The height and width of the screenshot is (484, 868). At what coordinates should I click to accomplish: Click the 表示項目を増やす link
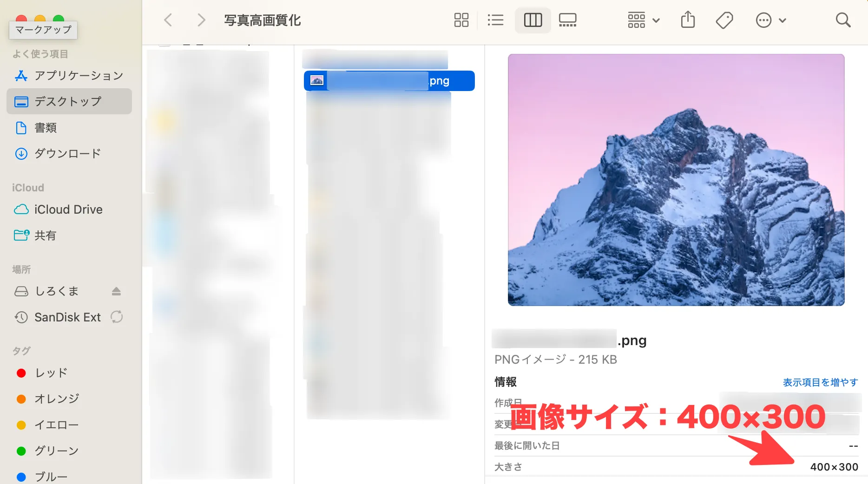(820, 382)
